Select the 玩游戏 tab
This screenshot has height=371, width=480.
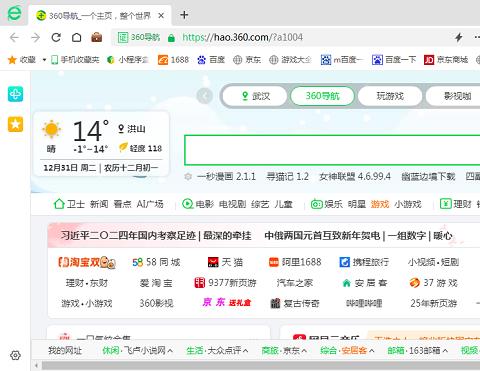click(390, 96)
